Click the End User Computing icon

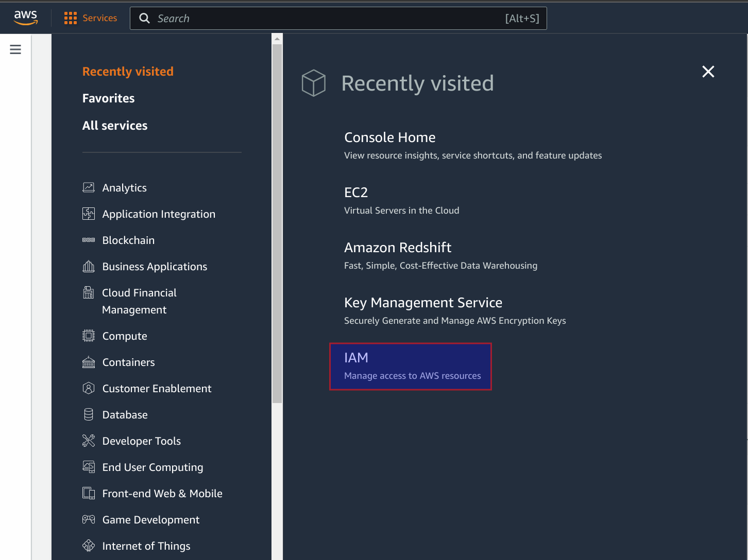tap(89, 467)
